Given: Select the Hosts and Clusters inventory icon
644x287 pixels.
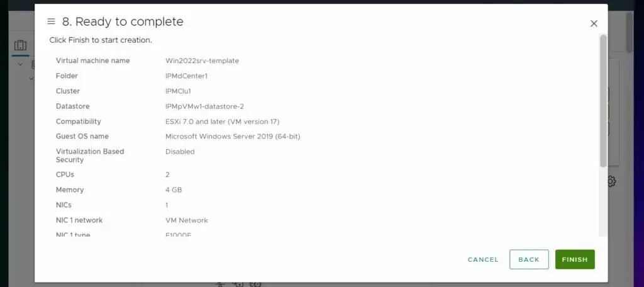Looking at the screenshot, I should [21, 45].
